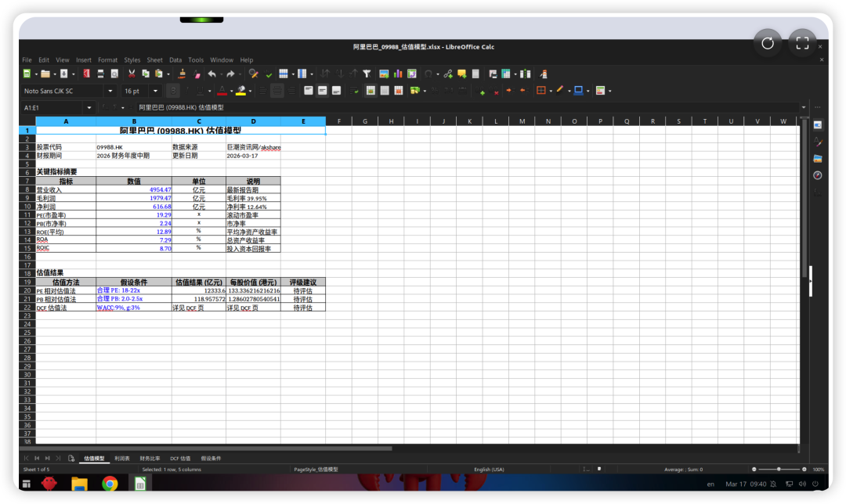Click the Insert Image icon
Image resolution: width=846 pixels, height=504 pixels.
(384, 74)
